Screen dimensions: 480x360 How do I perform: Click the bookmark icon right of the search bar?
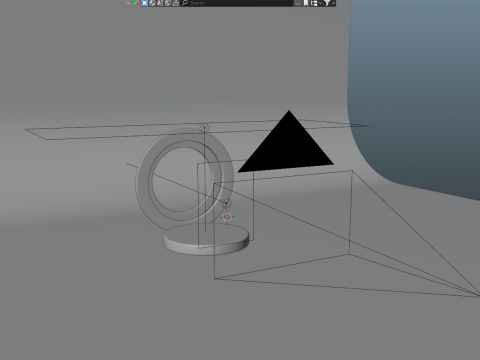(306, 3)
